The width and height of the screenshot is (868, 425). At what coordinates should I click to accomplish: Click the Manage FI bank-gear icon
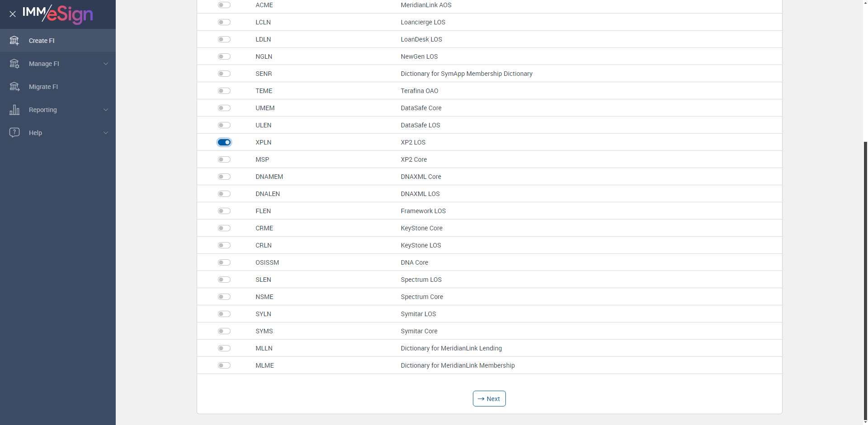[x=14, y=64]
